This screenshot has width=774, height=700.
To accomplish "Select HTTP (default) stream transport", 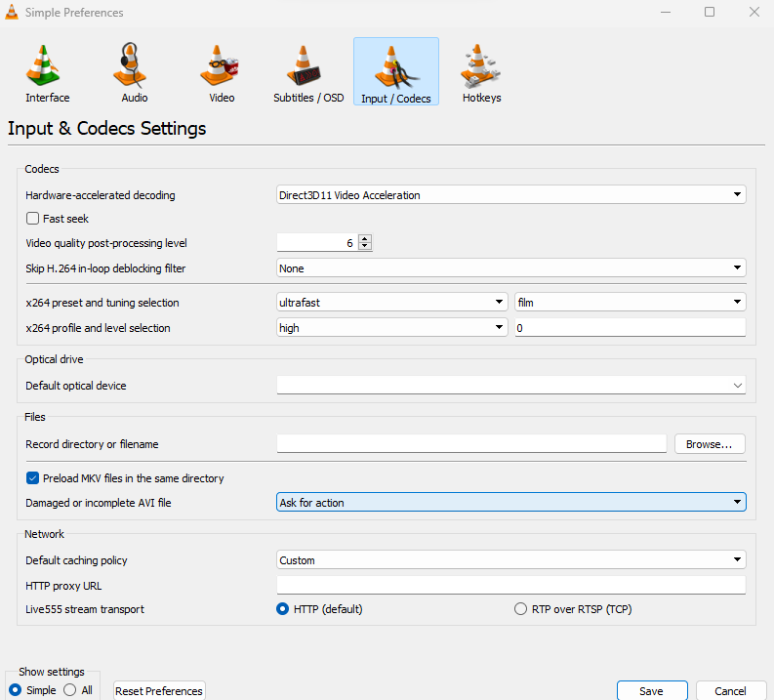I will 282,608.
